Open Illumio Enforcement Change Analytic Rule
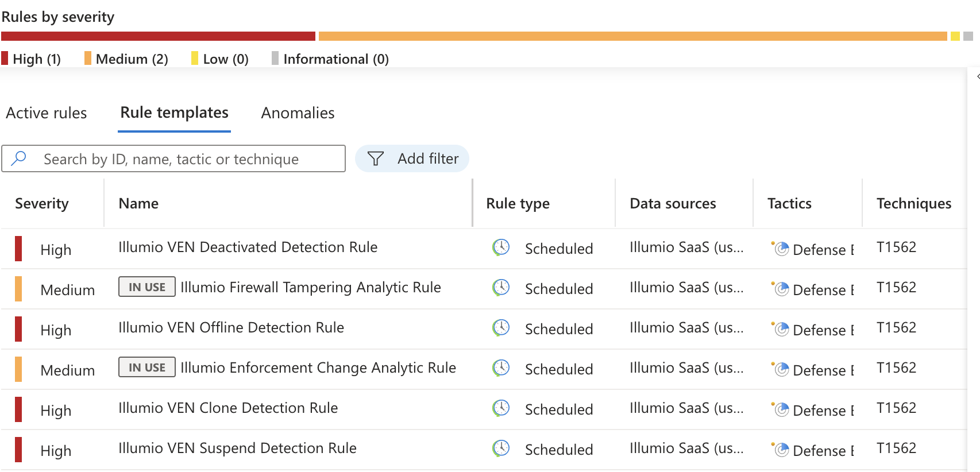Screen dimensions: 980x472 point(318,367)
